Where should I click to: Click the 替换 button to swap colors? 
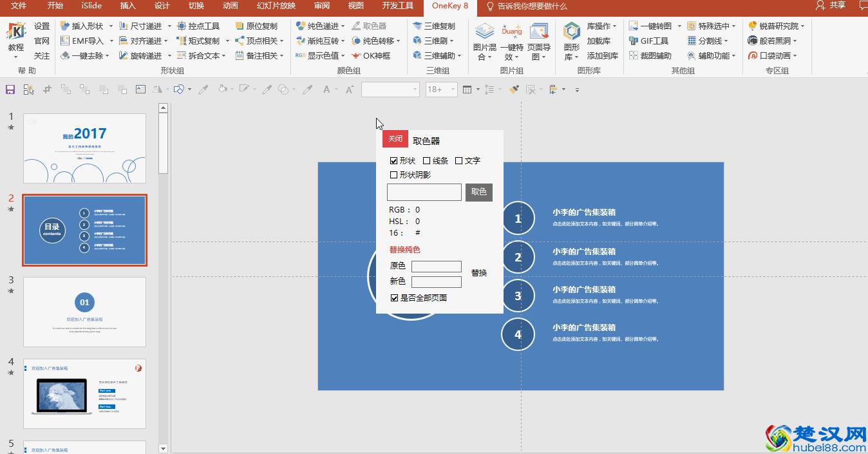click(479, 272)
